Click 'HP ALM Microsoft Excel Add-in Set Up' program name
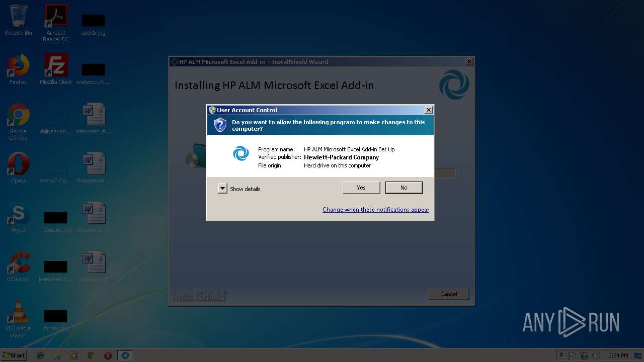The image size is (644, 362). [349, 149]
